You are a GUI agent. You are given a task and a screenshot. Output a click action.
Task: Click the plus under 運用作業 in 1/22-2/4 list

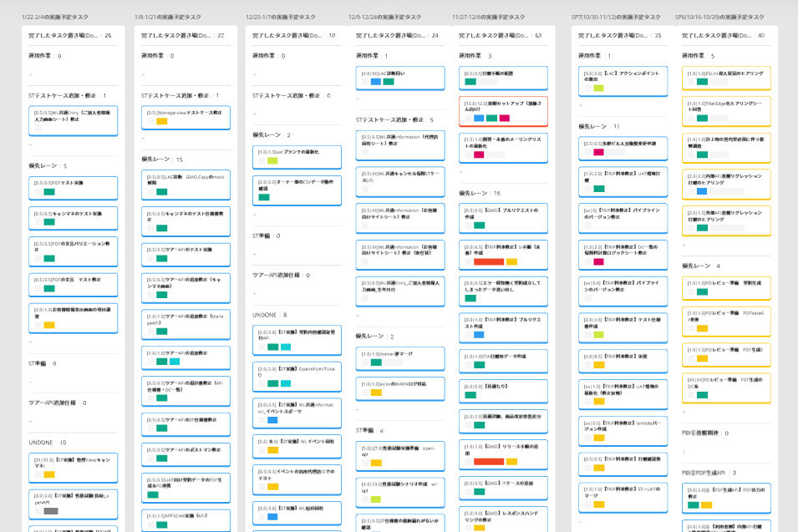[x=31, y=74]
